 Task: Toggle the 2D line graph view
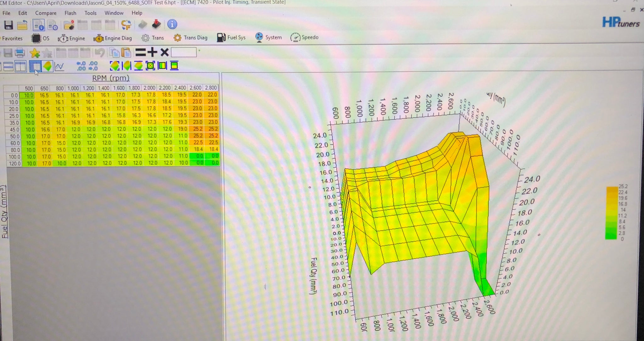pyautogui.click(x=59, y=66)
